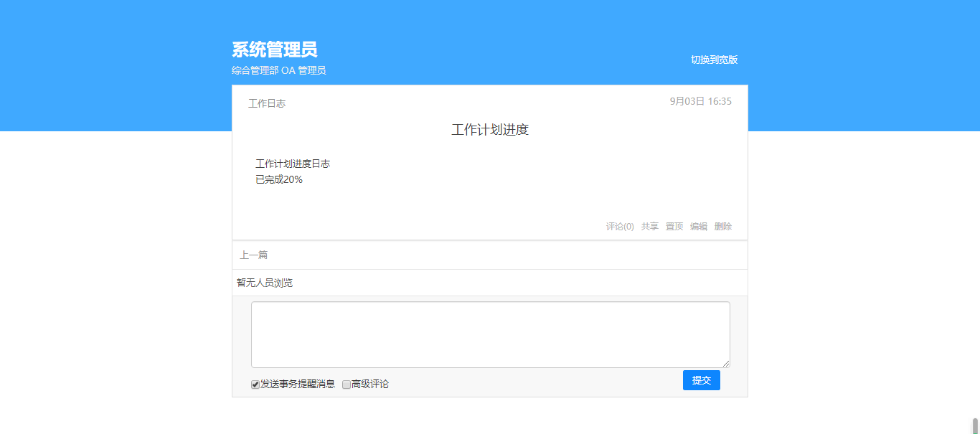Click the 已完成20% progress text
Viewport: 980px width, 434px height.
click(x=279, y=180)
